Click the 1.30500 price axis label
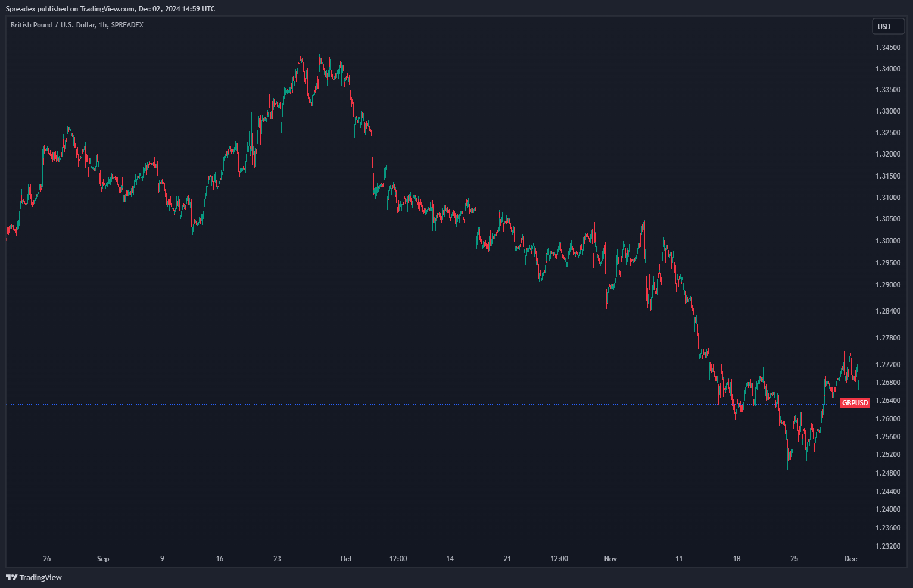 pyautogui.click(x=887, y=219)
